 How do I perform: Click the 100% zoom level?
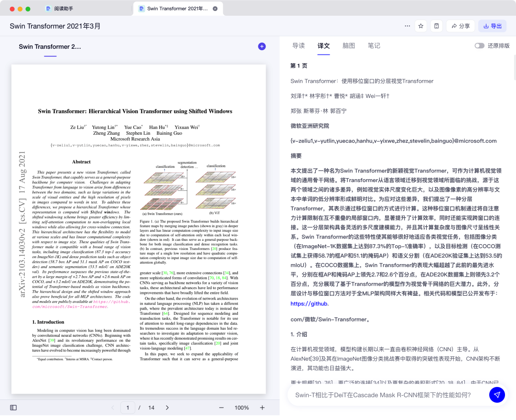[242, 408]
